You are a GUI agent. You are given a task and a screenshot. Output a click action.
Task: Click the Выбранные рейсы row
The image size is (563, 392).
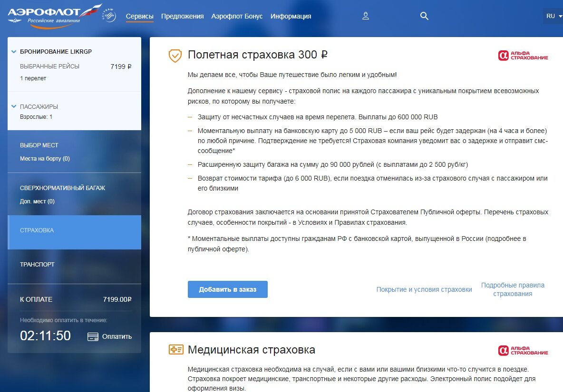coord(76,67)
